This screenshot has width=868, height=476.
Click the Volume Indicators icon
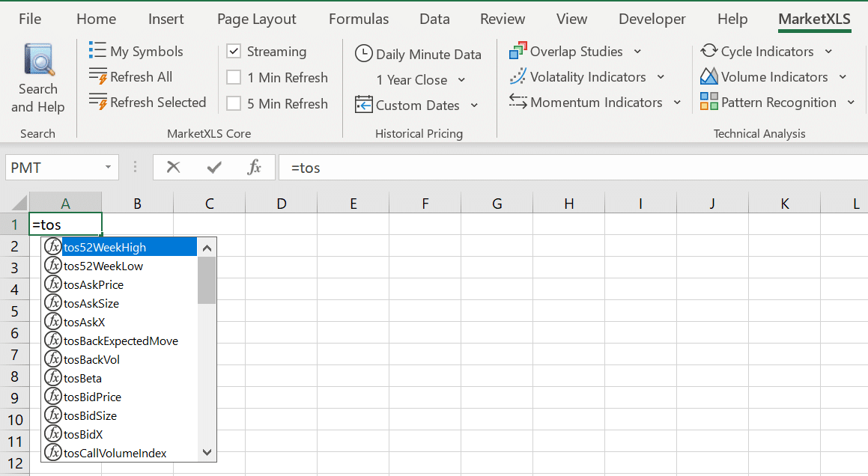click(709, 76)
